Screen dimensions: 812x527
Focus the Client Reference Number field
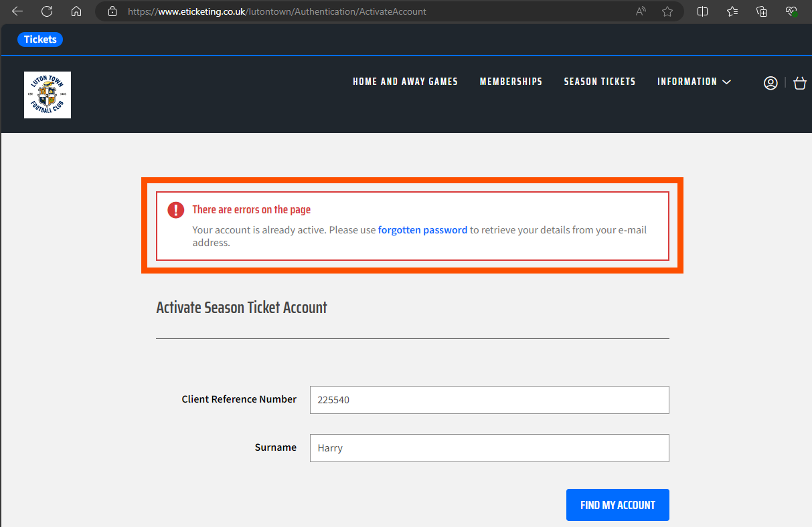(x=489, y=400)
